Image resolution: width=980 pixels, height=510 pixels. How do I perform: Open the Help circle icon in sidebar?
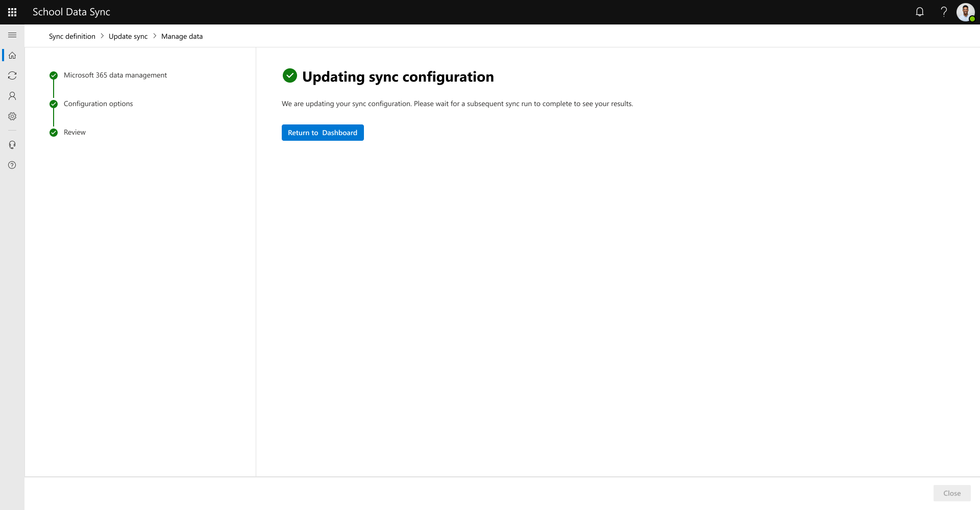(12, 165)
